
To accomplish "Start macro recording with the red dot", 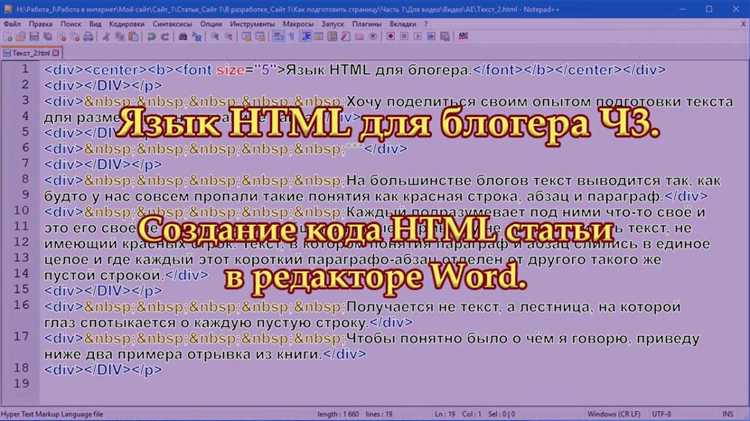I will point(390,36).
